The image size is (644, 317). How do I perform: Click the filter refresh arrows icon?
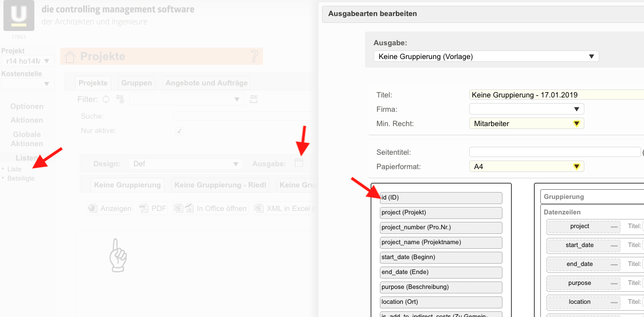(106, 99)
